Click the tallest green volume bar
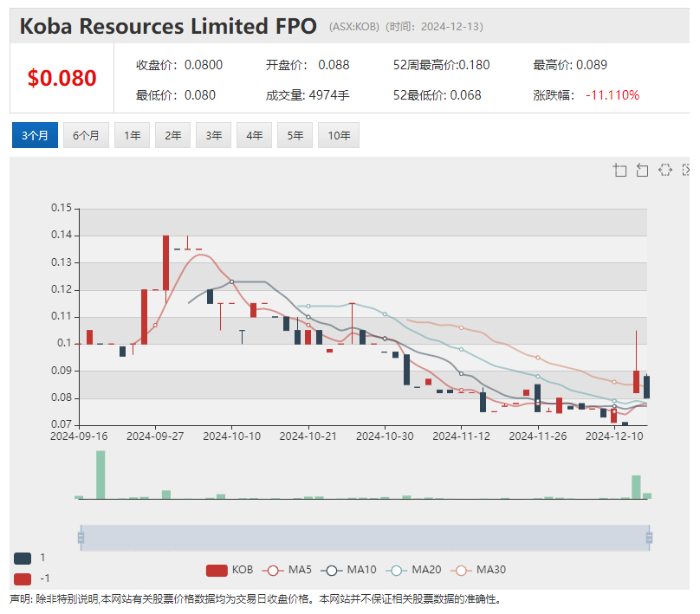Viewport: 700px width, 614px height. point(100,475)
